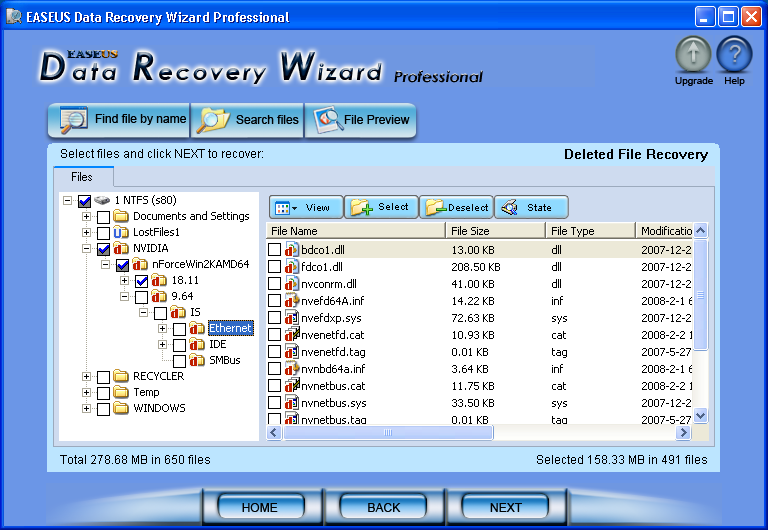Check the box for bdco1.dll
The height and width of the screenshot is (530, 768).
275,249
